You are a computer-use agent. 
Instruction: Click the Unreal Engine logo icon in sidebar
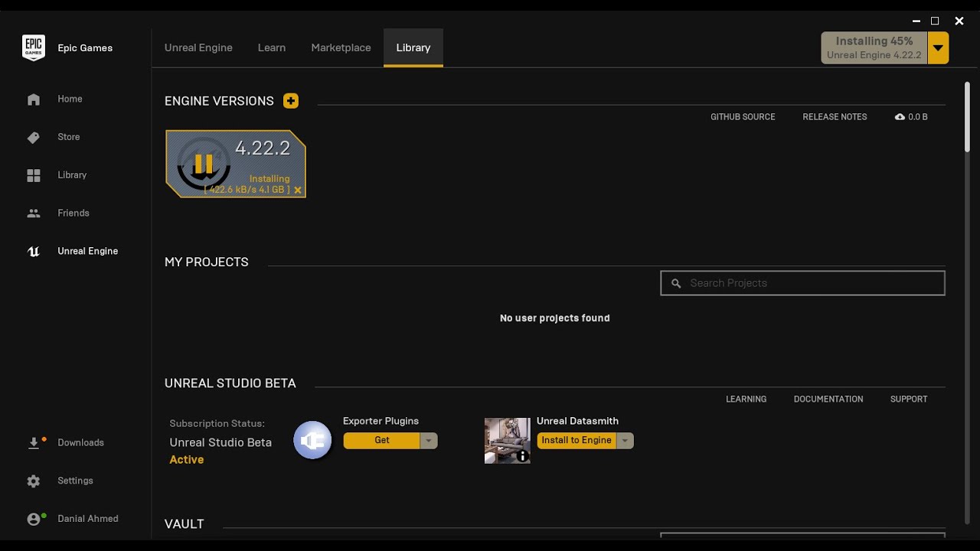tap(34, 252)
